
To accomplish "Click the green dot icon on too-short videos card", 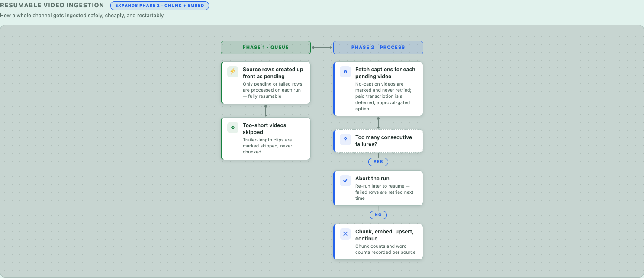I will point(233,128).
